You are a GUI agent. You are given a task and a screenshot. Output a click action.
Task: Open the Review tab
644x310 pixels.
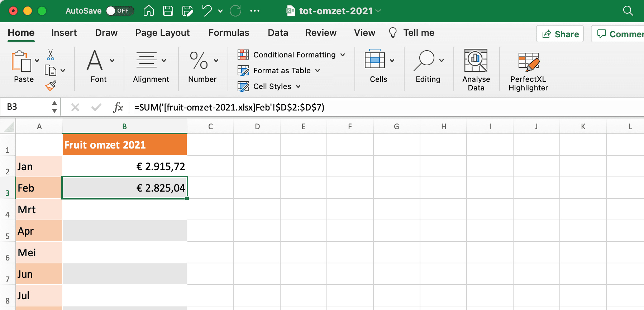coord(321,33)
